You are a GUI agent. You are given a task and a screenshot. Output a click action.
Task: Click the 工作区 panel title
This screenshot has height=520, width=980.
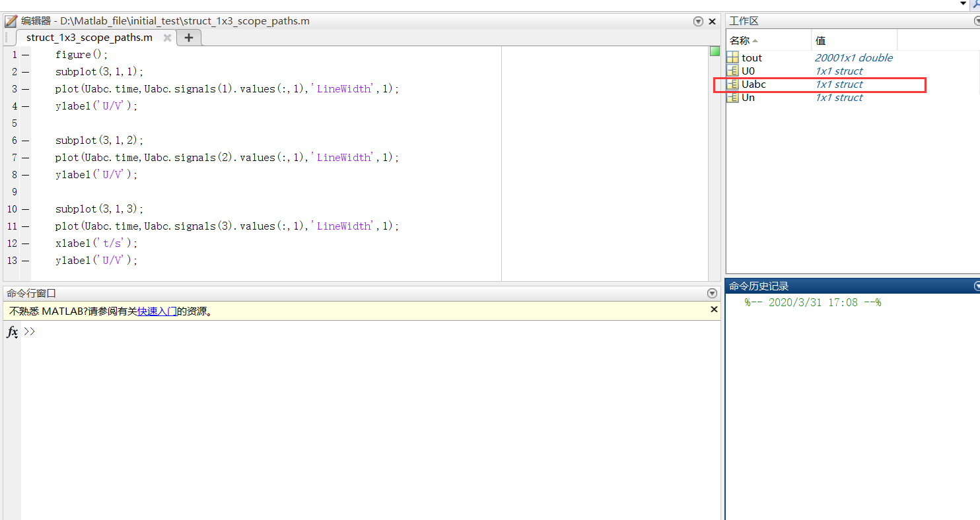(744, 21)
